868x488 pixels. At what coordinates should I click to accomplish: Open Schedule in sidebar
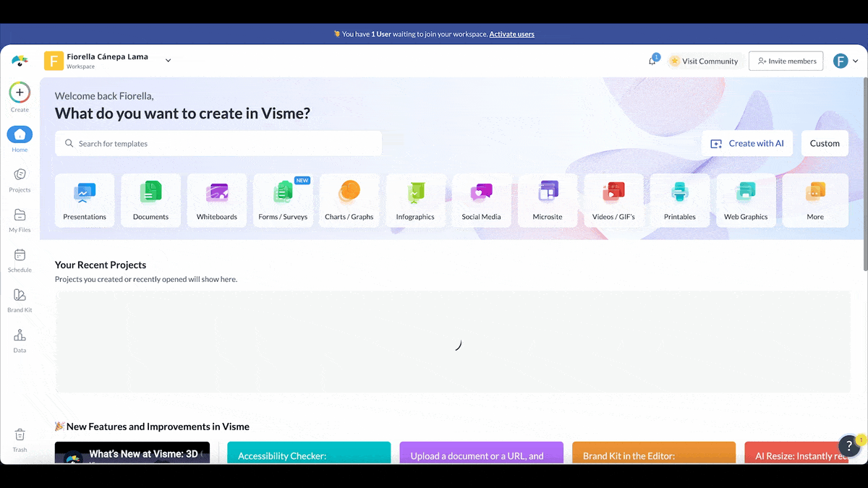tap(20, 260)
